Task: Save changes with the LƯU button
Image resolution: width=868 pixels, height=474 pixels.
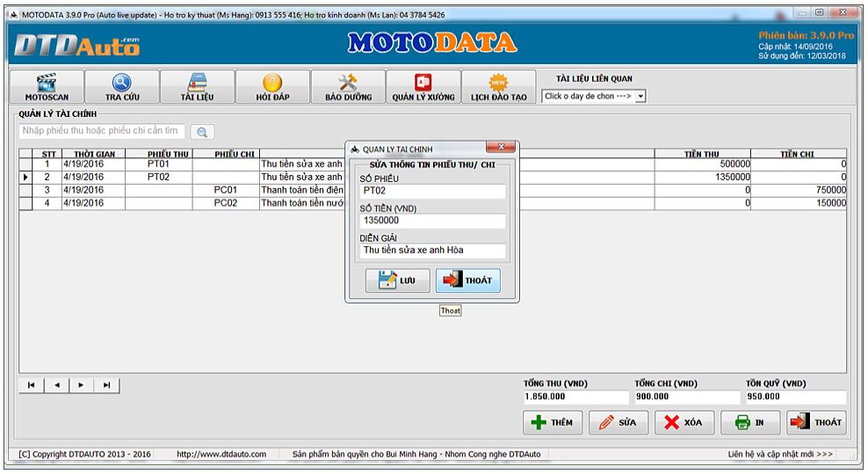Action: [x=397, y=281]
